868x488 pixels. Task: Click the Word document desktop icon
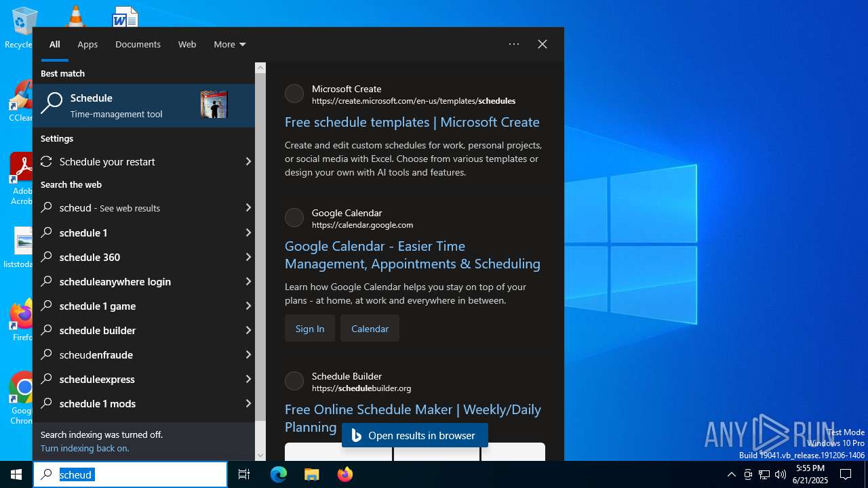pyautogui.click(x=125, y=16)
